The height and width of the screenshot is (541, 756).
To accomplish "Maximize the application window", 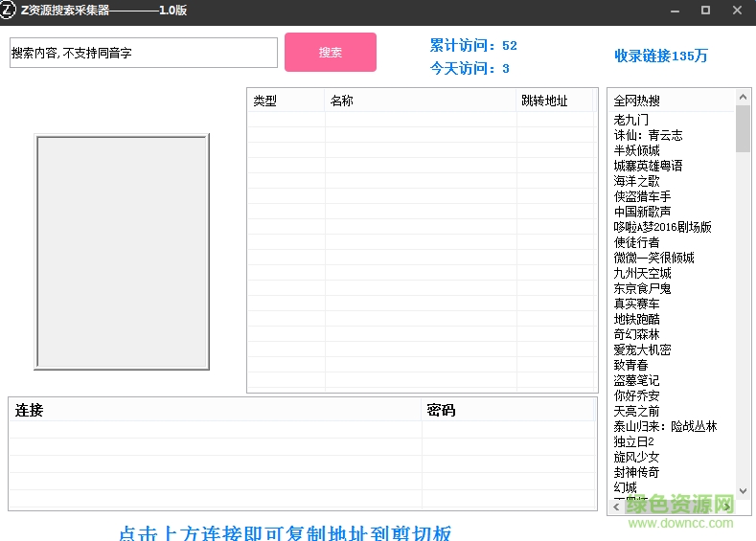I will coord(706,11).
